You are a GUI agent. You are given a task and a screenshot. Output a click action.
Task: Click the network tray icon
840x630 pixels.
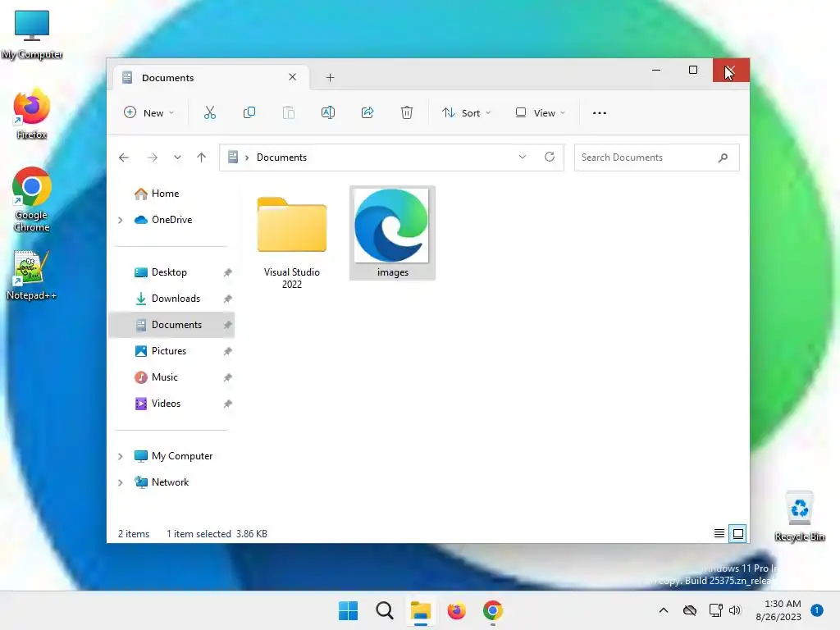(715, 610)
